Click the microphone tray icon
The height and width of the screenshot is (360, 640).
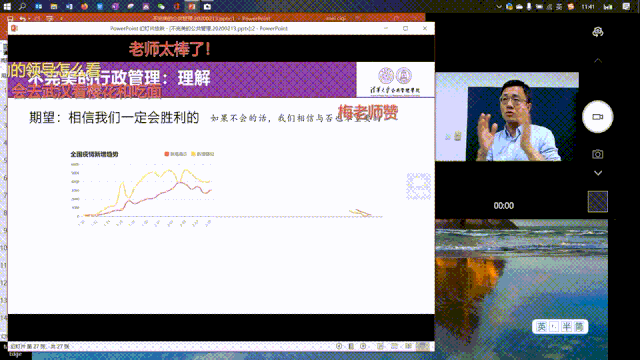tap(529, 7)
